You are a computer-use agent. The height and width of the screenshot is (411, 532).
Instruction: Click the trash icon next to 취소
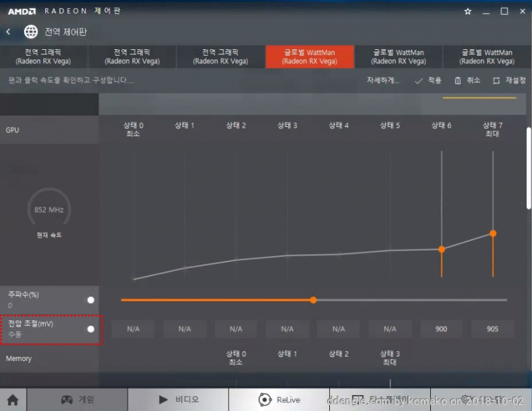(458, 80)
